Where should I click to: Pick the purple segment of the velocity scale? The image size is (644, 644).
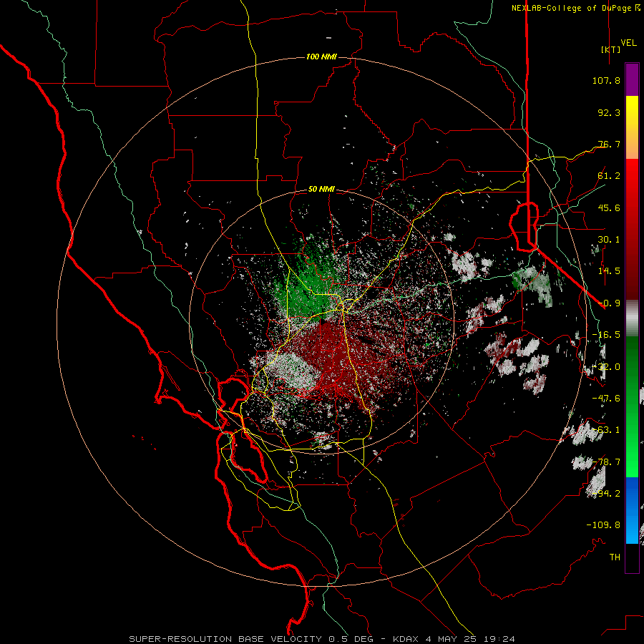pyautogui.click(x=632, y=79)
